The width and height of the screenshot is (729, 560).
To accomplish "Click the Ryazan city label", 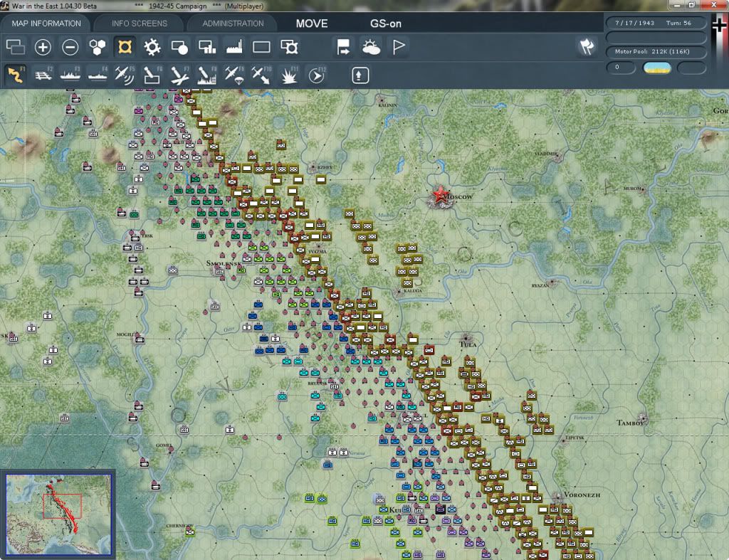I will pos(540,286).
